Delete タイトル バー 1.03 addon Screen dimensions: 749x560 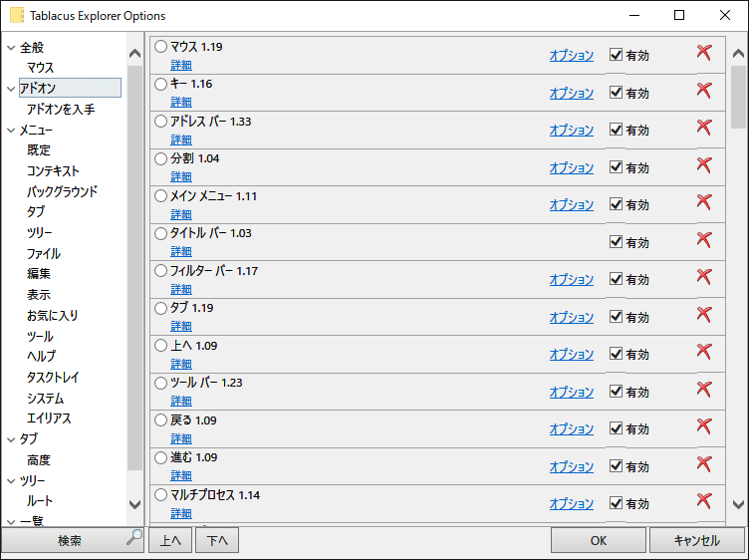(703, 239)
